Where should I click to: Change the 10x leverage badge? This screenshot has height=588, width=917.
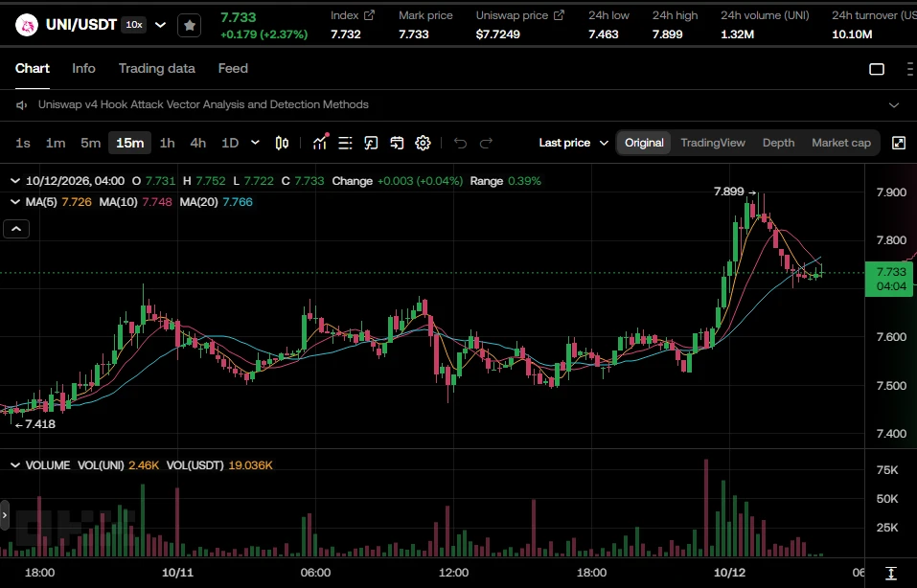(x=134, y=25)
